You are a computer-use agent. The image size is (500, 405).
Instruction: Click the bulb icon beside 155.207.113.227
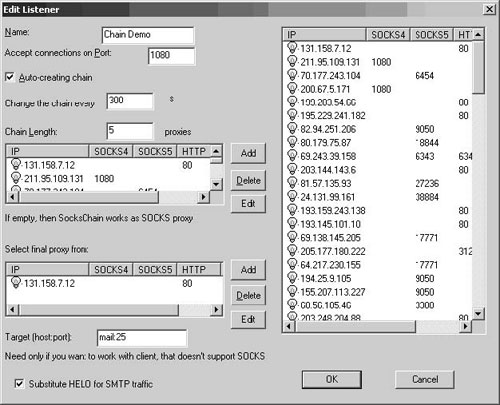[x=292, y=291]
